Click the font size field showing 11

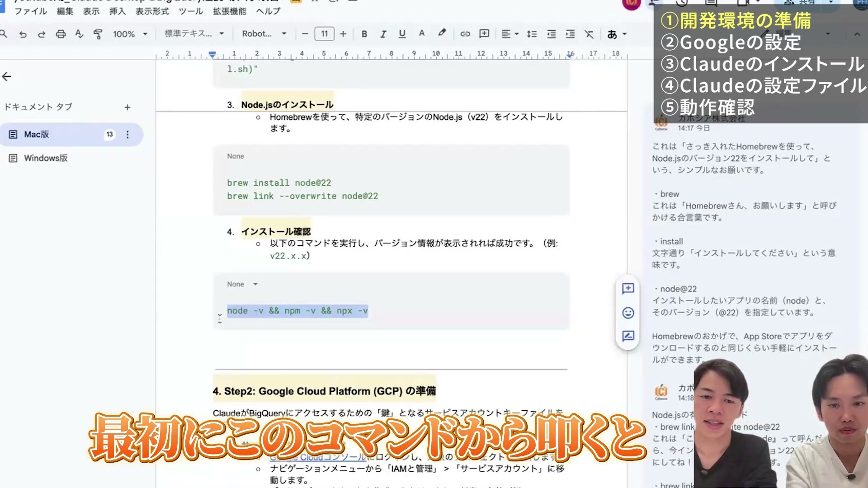coord(324,34)
